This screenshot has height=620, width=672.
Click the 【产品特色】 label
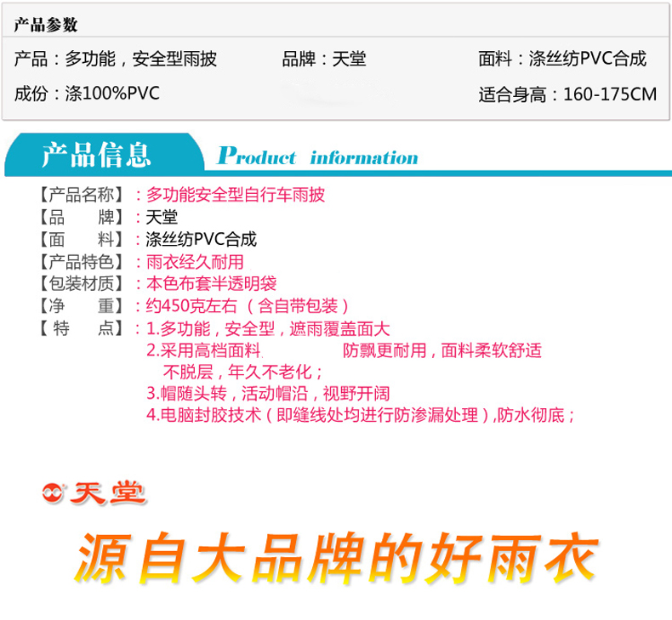pos(82,261)
